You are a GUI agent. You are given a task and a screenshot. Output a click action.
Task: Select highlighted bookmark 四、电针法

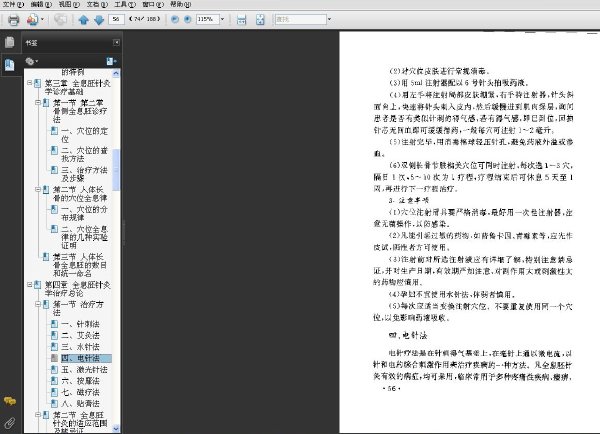[x=86, y=358]
